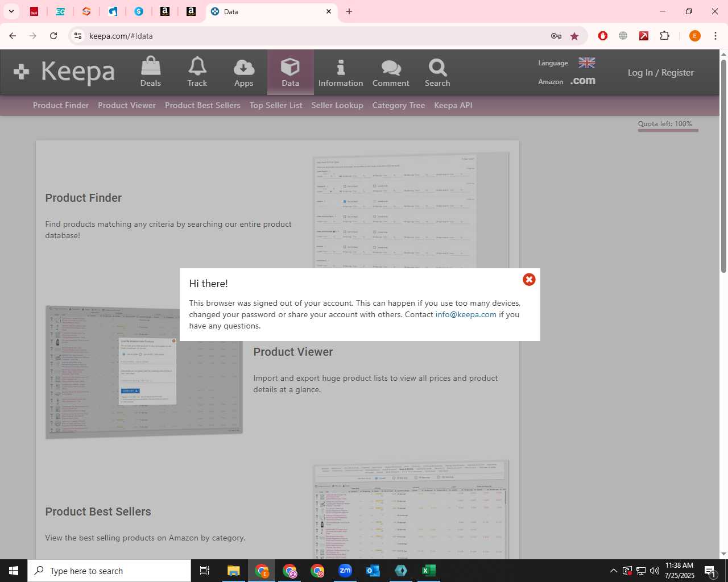Open Seller Lookup submenu item
728x582 pixels.
(x=337, y=105)
